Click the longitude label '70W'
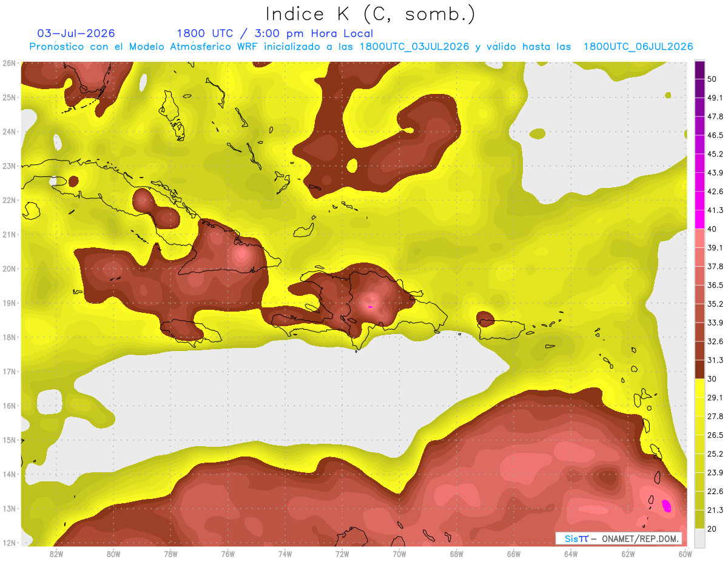This screenshot has height=562, width=728. pos(399,554)
